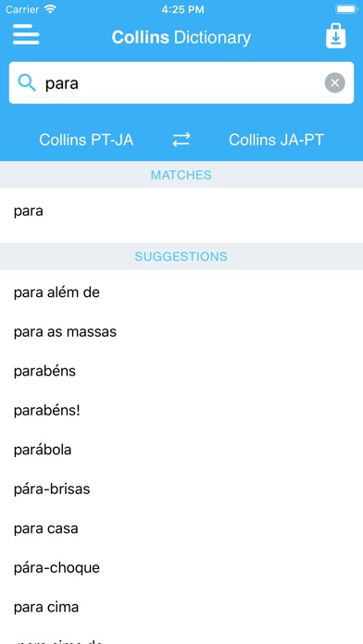Screen dimensions: 363x644
Task: Open the hamburger menu
Action: pyautogui.click(x=26, y=34)
